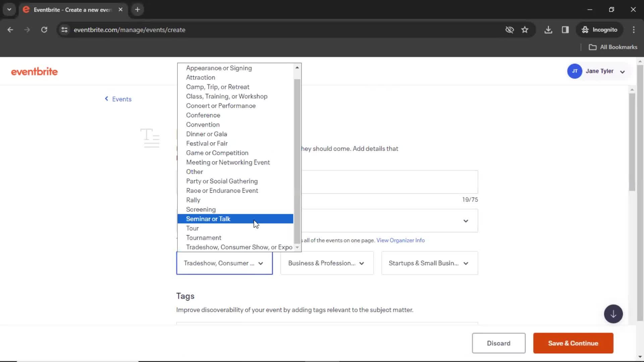Expand the Jane Tyler account menu
The image size is (644, 362).
point(622,72)
